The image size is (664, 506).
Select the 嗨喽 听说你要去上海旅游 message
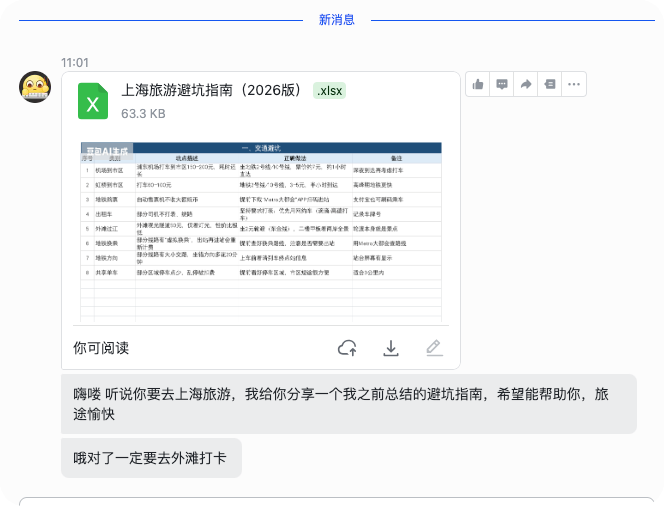[349, 404]
